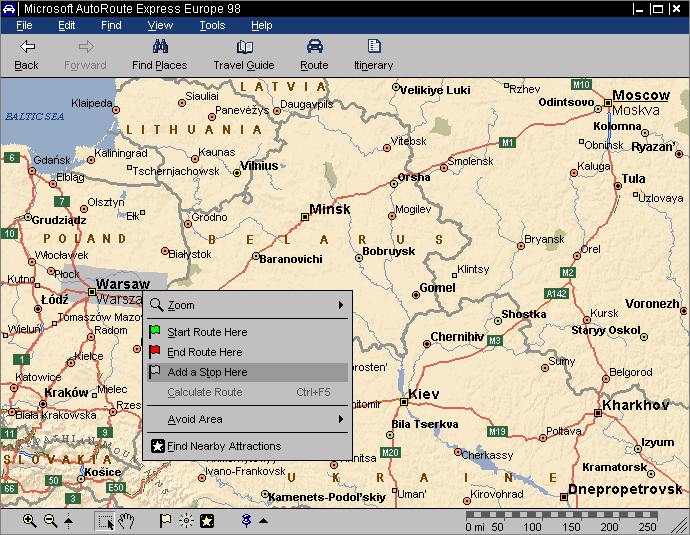The width and height of the screenshot is (690, 535).
Task: Click the star attractions icon in bottom bar
Action: click(207, 521)
